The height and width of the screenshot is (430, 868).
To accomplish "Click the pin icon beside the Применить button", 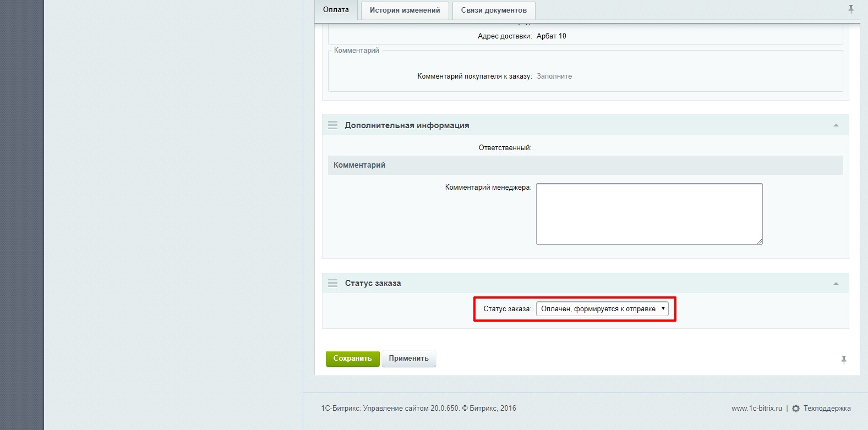I will pyautogui.click(x=844, y=360).
